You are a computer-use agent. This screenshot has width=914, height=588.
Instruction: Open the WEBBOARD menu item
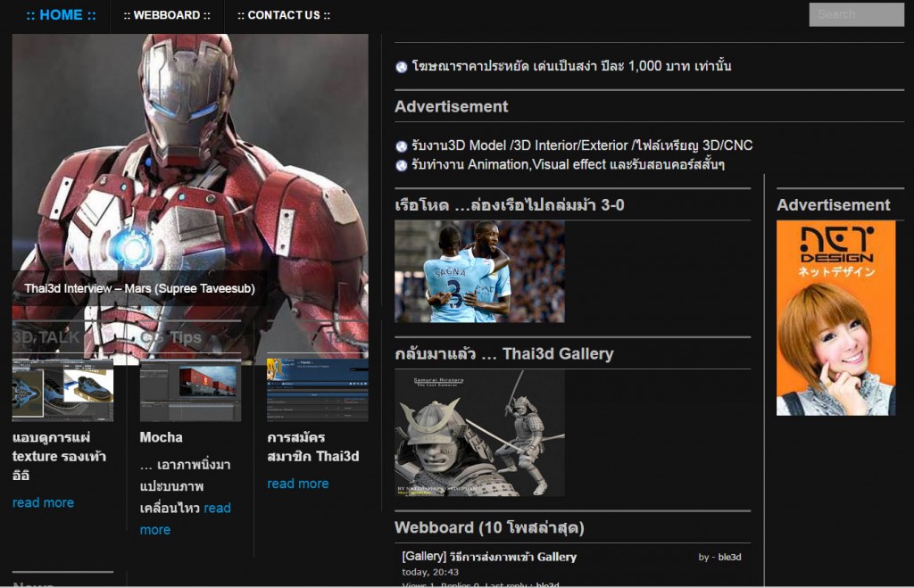[x=167, y=15]
